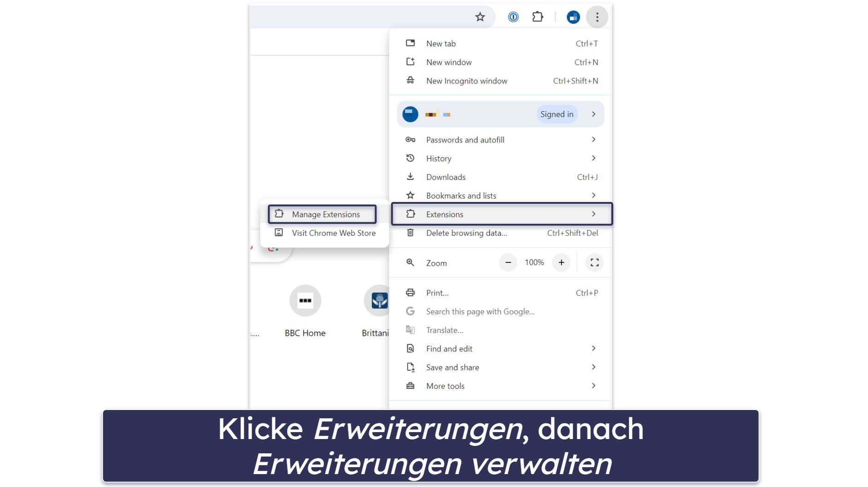Select Search this page with Google
This screenshot has width=868, height=487.
(x=500, y=311)
